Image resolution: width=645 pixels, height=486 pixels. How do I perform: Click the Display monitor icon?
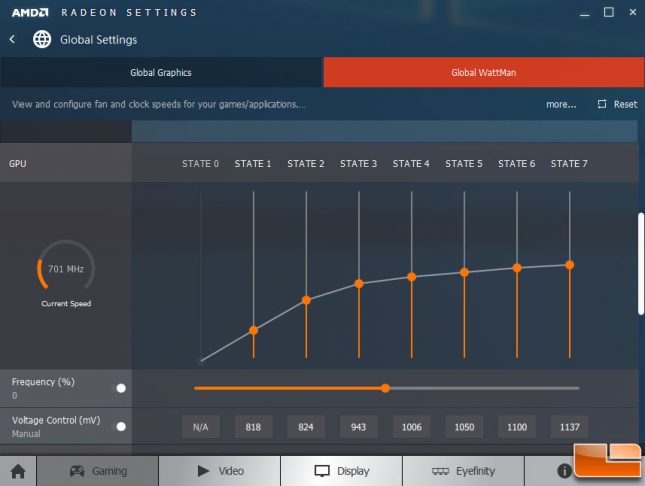click(x=322, y=471)
